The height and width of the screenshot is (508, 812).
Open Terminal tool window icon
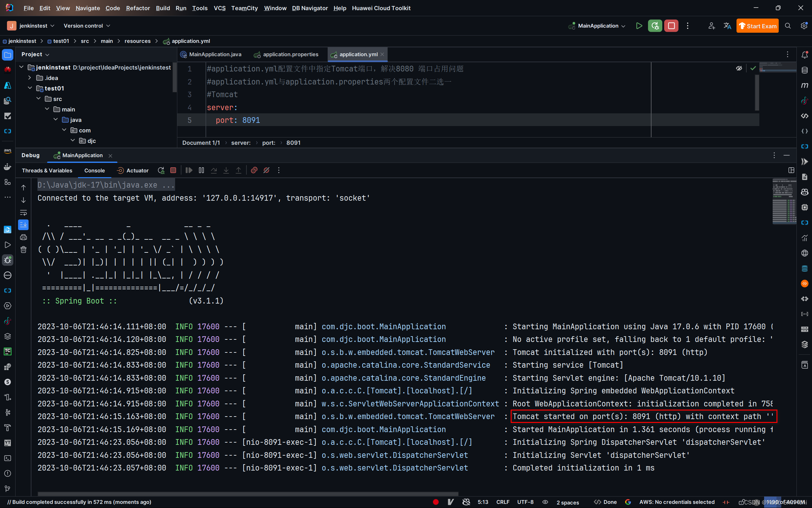(x=7, y=458)
